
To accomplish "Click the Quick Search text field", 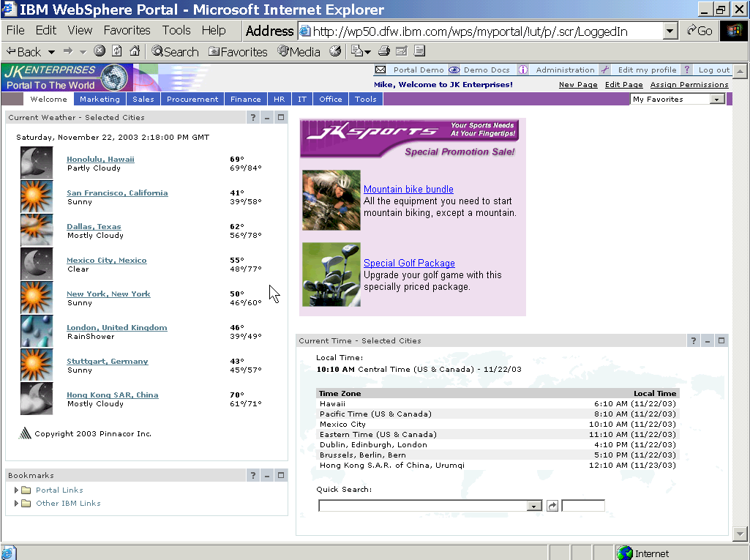I will [583, 506].
